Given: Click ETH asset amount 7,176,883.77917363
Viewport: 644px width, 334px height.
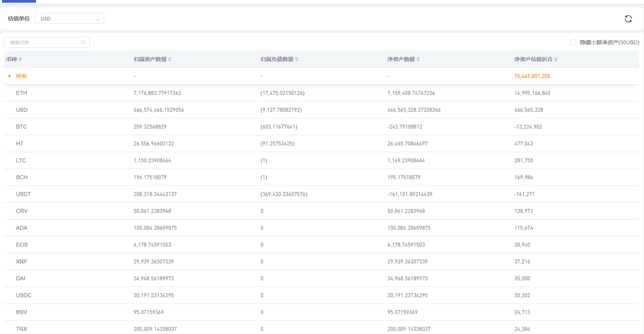Looking at the screenshot, I should [x=157, y=93].
